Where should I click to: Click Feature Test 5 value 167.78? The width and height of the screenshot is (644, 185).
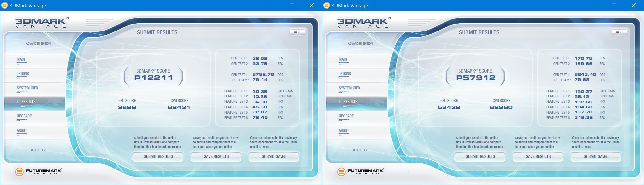click(583, 112)
